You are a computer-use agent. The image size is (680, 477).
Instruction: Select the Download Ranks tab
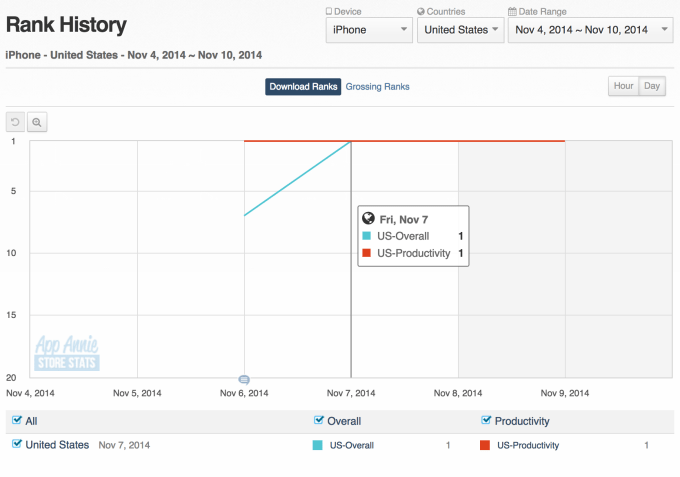(303, 87)
